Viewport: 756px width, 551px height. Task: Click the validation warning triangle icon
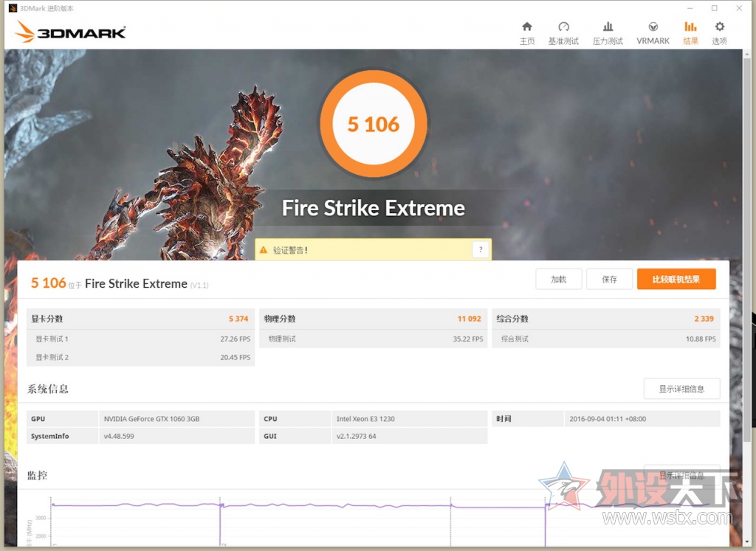tap(264, 250)
